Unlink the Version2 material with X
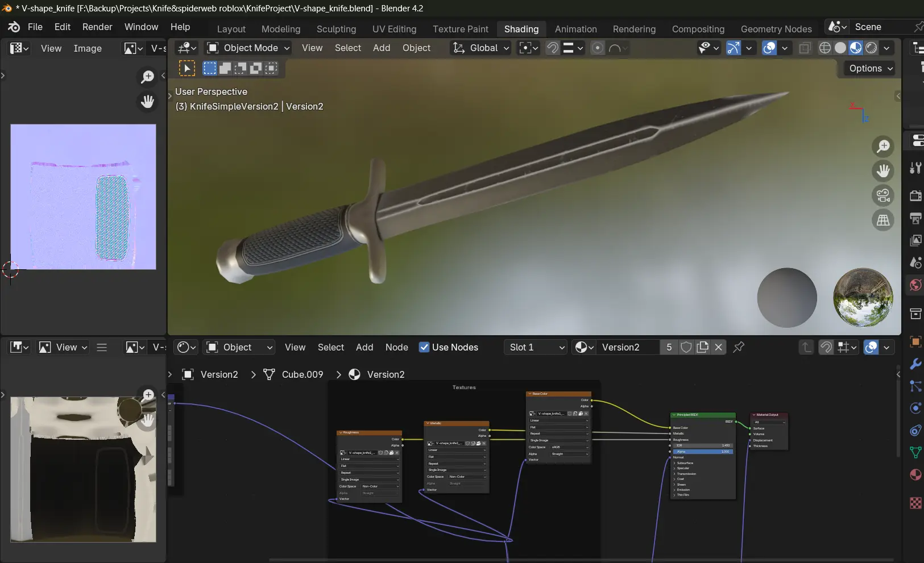Viewport: 924px width, 563px height. (x=719, y=347)
